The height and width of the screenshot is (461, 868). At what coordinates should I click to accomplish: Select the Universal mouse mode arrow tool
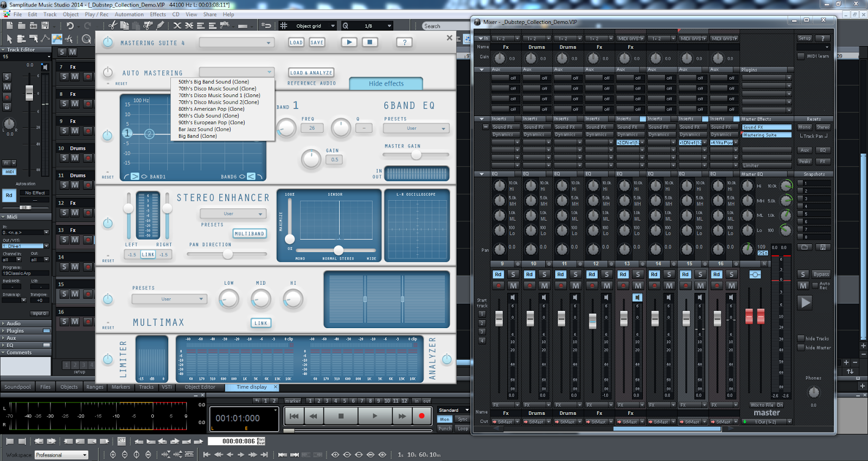pos(9,39)
